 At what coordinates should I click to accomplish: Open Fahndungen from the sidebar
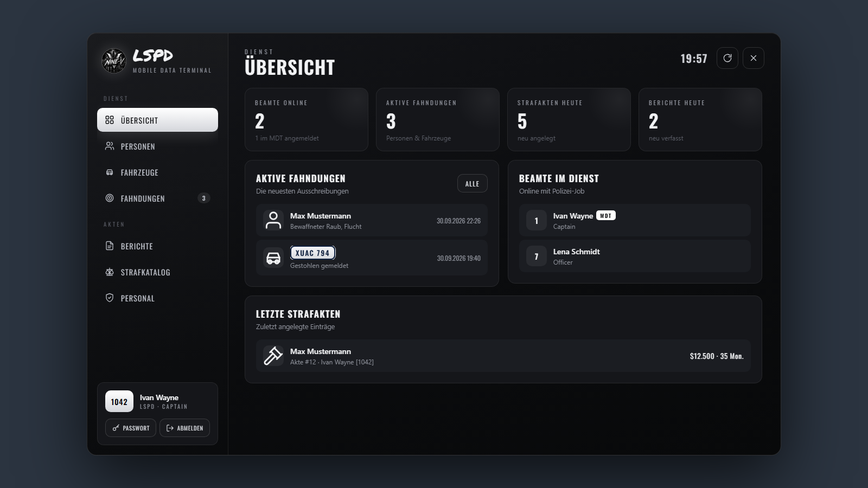coord(157,198)
